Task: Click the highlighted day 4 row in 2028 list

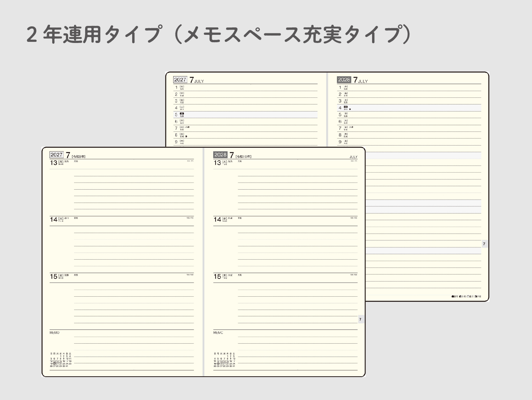Action: pyautogui.click(x=409, y=108)
